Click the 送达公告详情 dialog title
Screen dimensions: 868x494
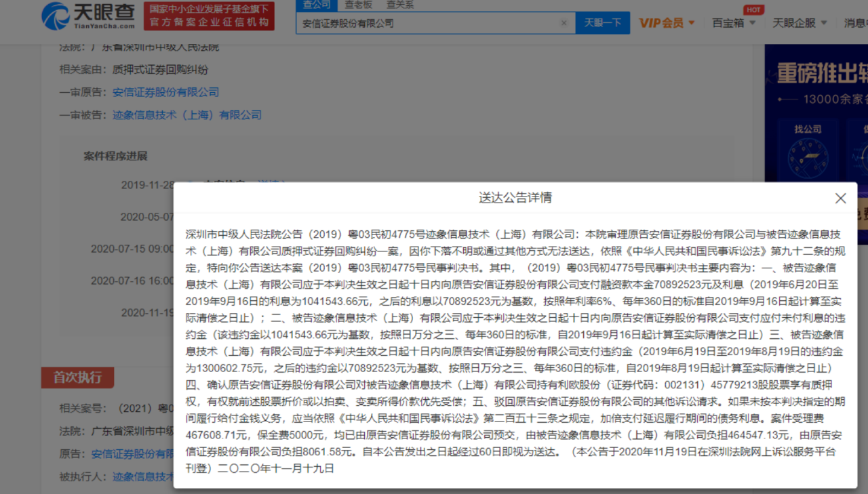pos(515,198)
